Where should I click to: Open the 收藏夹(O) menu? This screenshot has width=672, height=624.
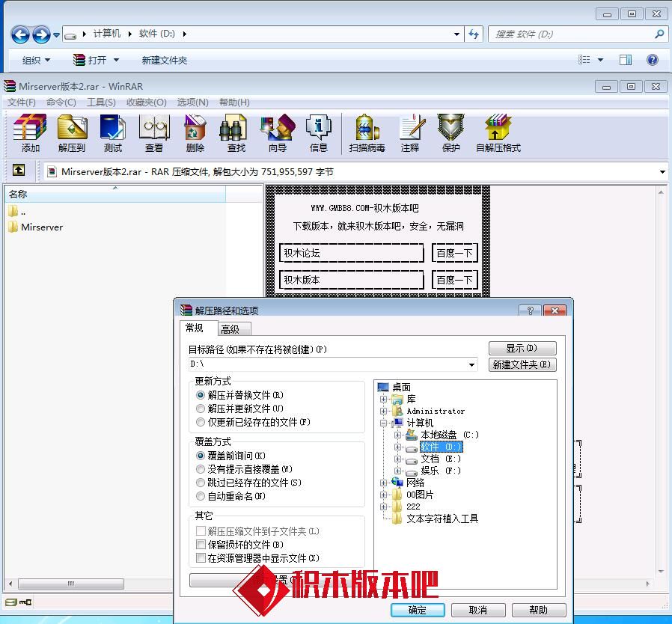pyautogui.click(x=147, y=102)
